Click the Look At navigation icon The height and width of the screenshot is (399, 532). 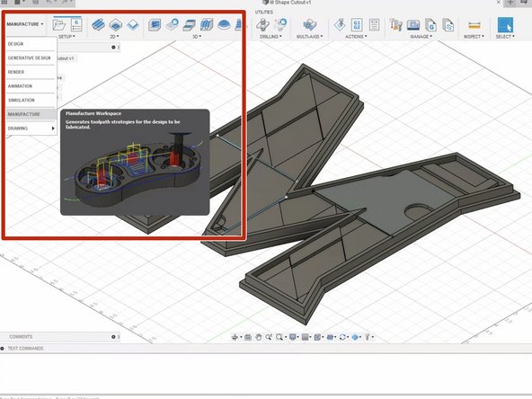point(248,337)
